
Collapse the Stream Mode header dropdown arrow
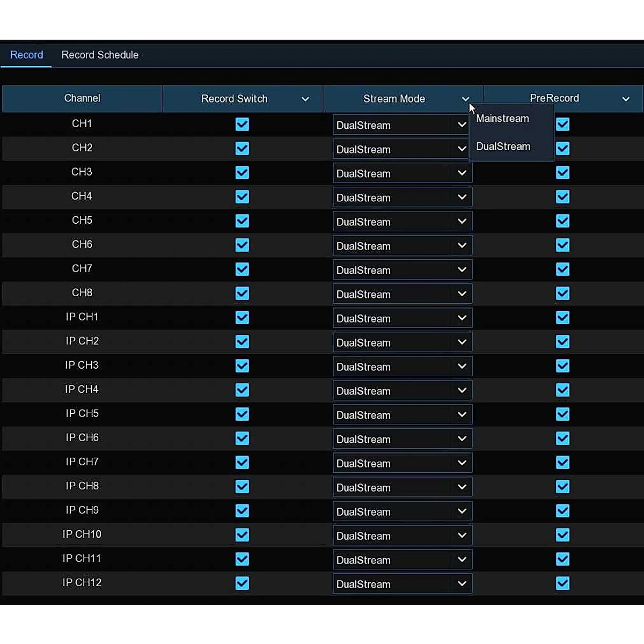[465, 99]
